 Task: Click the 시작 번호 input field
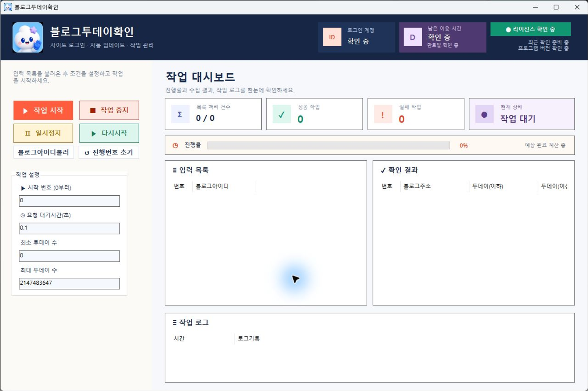click(x=69, y=201)
